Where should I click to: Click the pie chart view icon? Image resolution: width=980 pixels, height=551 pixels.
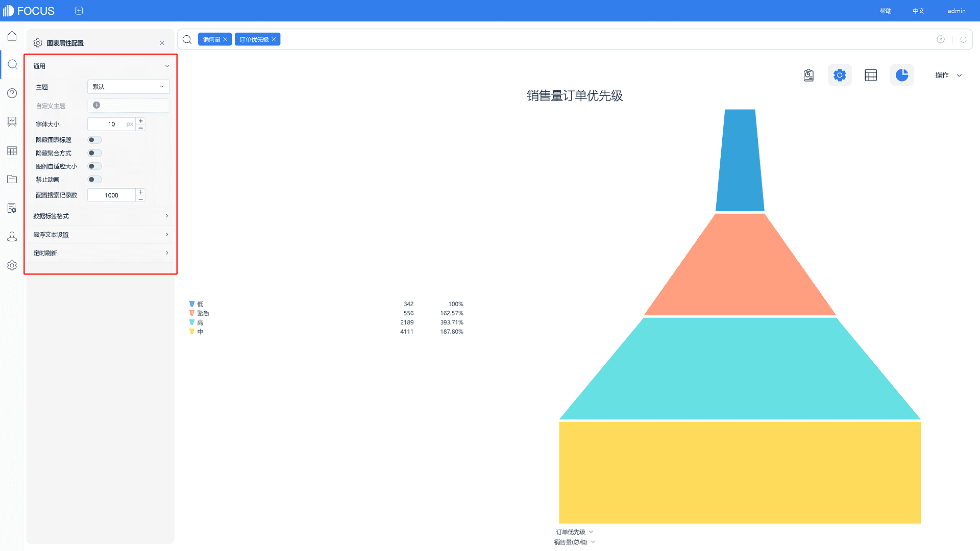tap(902, 74)
